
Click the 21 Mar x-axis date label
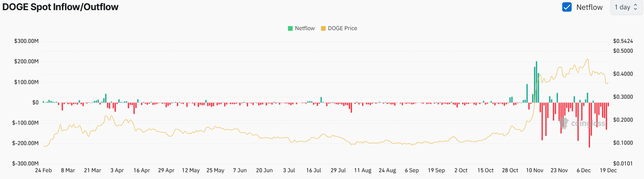[x=92, y=170]
